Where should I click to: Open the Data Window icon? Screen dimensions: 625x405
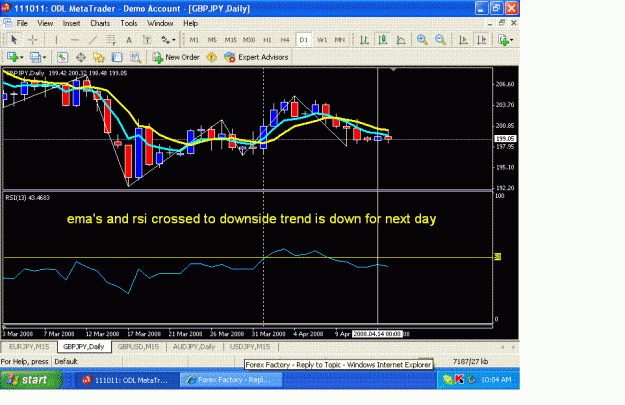coord(81,57)
